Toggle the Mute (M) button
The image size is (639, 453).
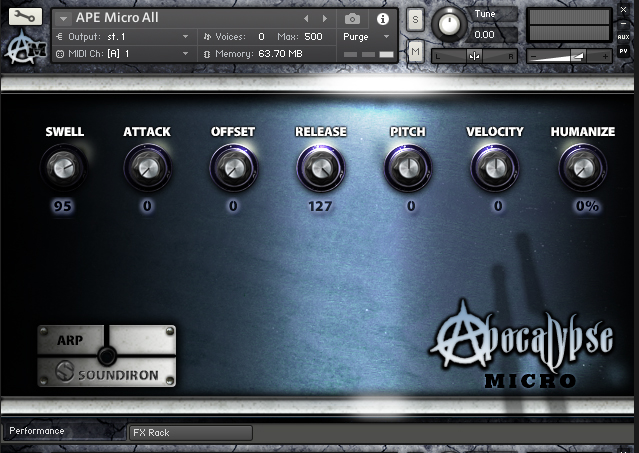point(415,50)
